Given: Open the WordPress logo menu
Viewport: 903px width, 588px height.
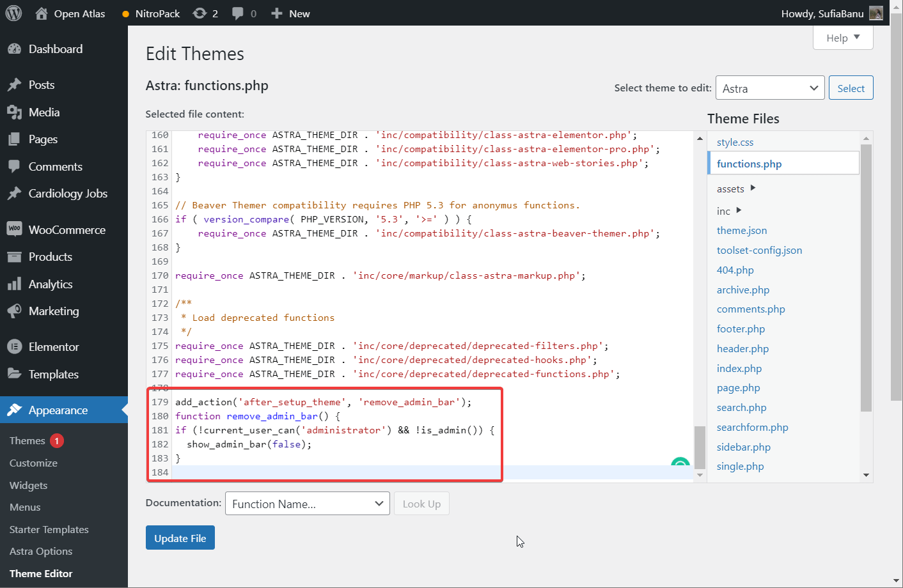Looking at the screenshot, I should [x=13, y=13].
